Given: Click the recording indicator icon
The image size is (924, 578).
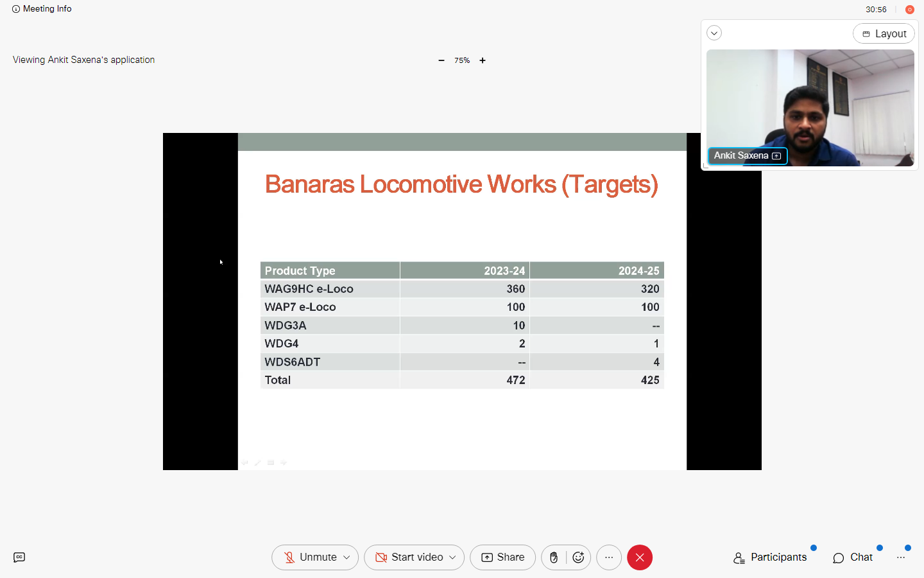Looking at the screenshot, I should pyautogui.click(x=909, y=10).
